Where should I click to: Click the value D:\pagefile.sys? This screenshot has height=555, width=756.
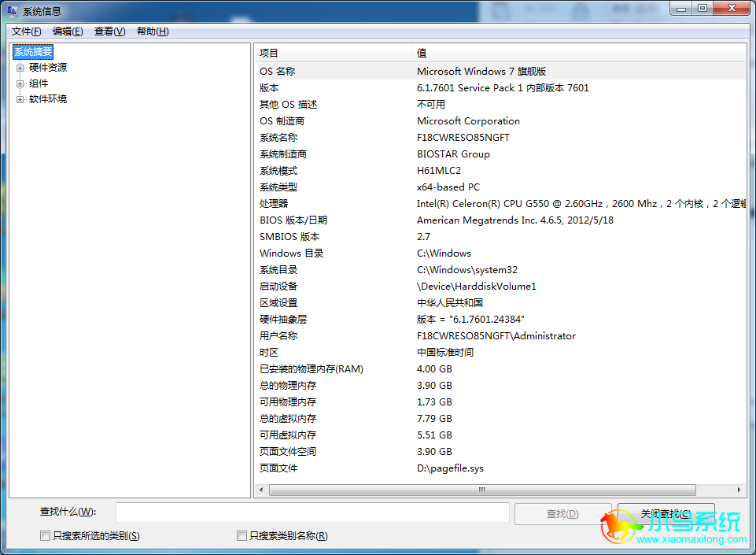tap(450, 468)
